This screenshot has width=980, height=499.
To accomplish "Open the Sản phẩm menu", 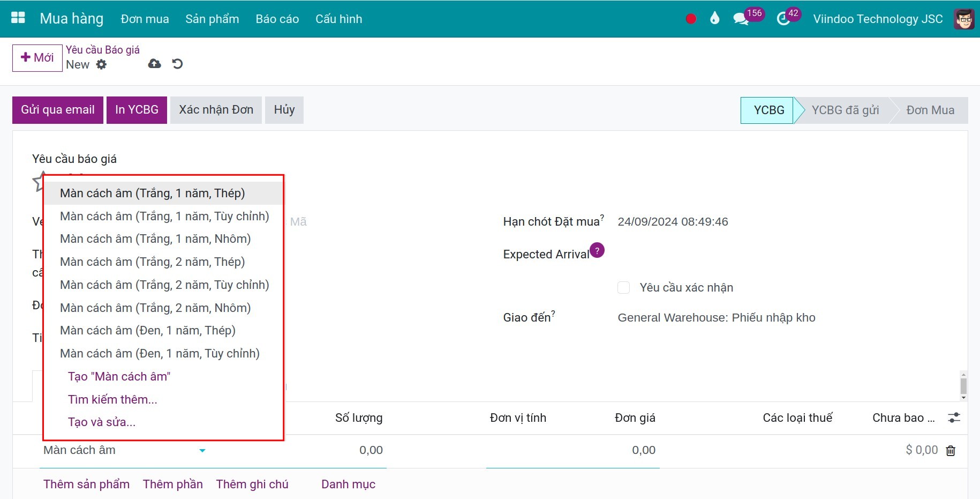I will [212, 19].
